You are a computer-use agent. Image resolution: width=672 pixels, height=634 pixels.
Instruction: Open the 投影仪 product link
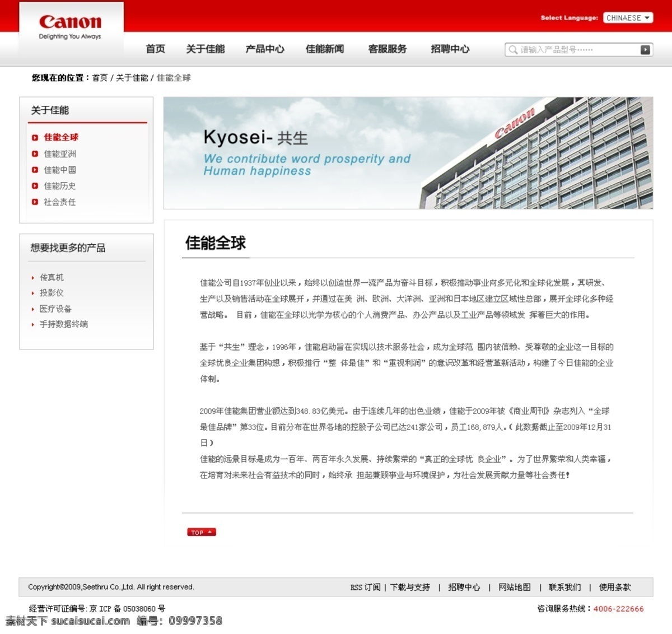click(52, 293)
